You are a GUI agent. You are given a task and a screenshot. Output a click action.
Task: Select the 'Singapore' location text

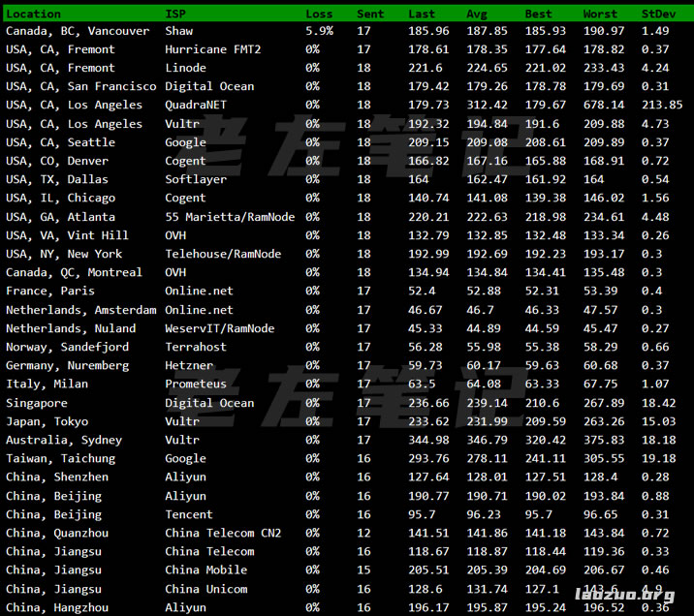click(x=37, y=403)
